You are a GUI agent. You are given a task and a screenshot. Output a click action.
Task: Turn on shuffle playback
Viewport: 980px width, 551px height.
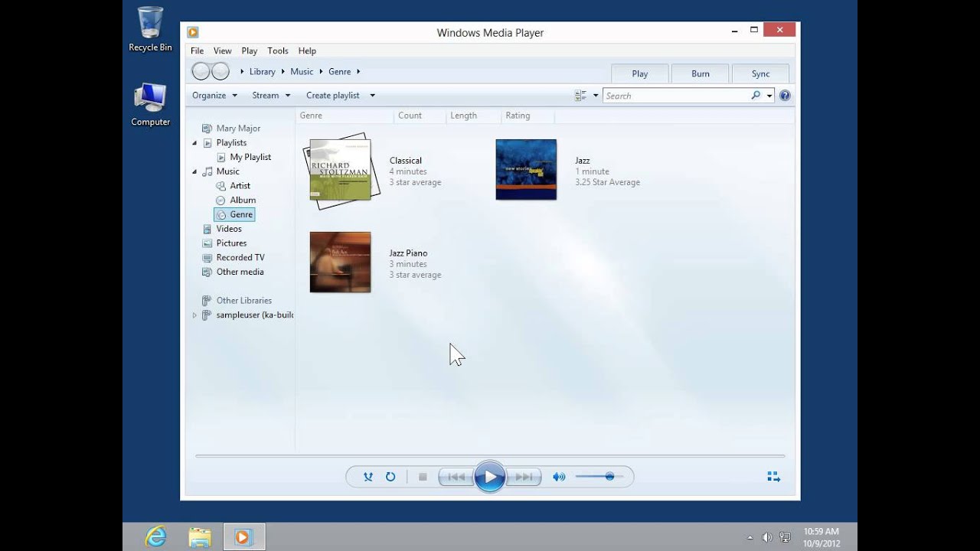[x=368, y=477]
